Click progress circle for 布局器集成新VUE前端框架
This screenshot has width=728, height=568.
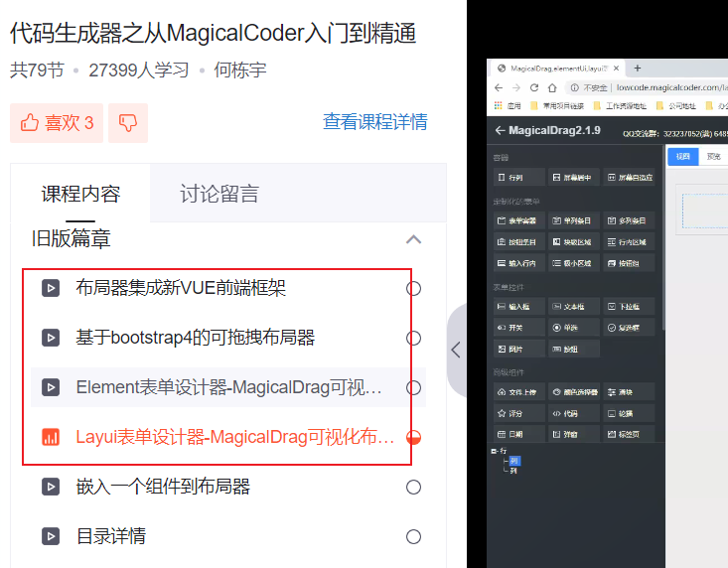(x=413, y=289)
